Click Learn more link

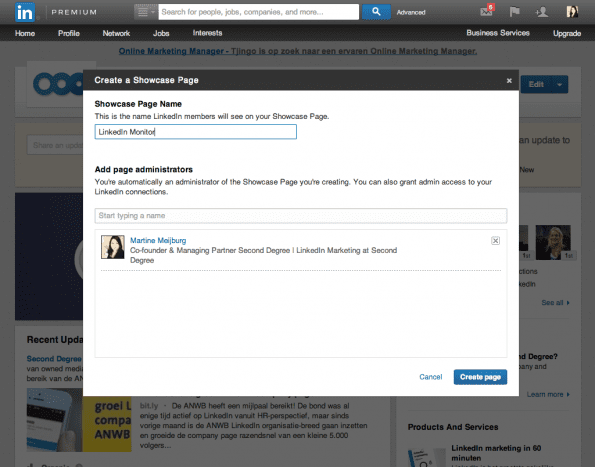(548, 395)
